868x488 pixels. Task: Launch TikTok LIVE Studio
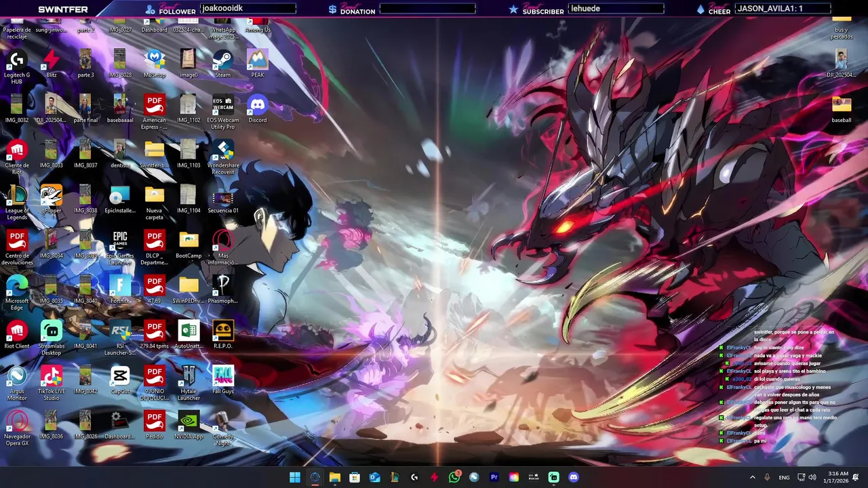pos(52,383)
